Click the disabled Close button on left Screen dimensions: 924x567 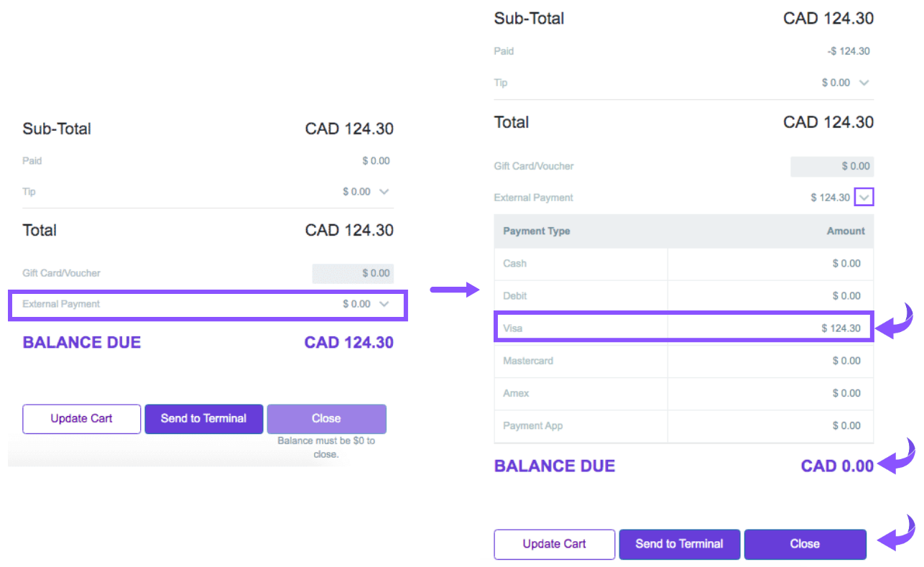(326, 419)
